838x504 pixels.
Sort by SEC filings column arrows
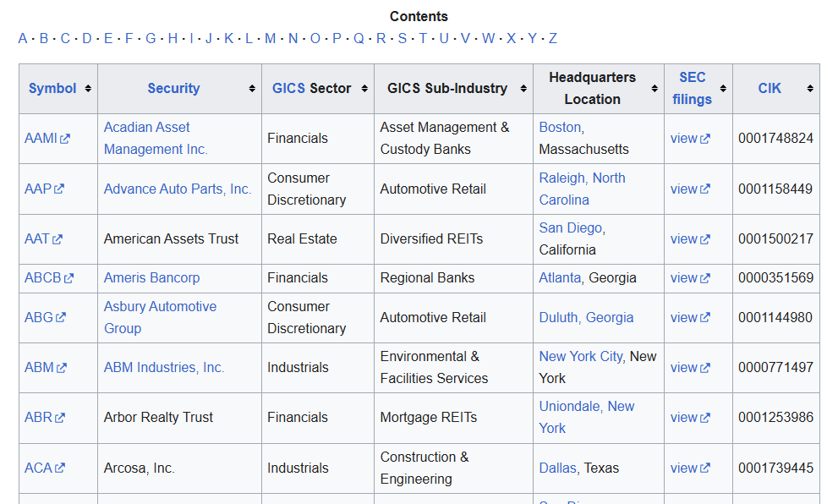(x=723, y=89)
